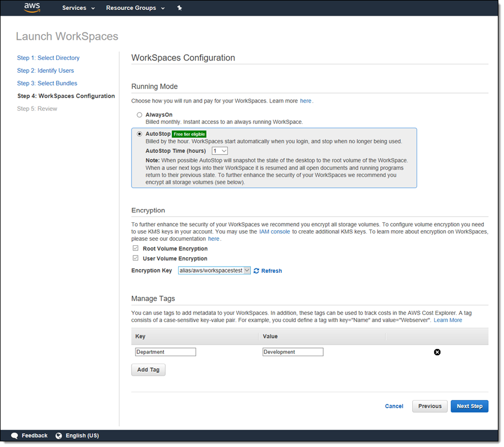The image size is (504, 447).
Task: Click the Feedback text in footer
Action: pos(34,436)
